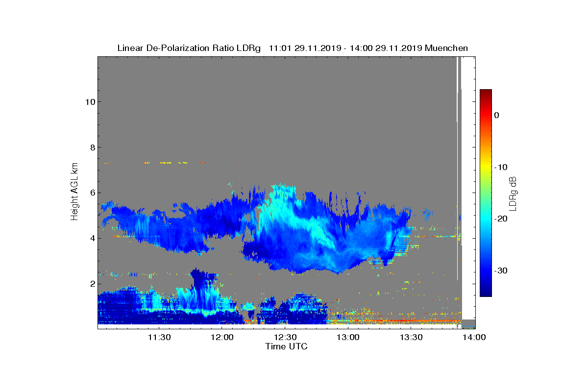Image resolution: width=588 pixels, height=392 pixels.
Task: Click the colorbar tick label '-30'
Action: 500,271
